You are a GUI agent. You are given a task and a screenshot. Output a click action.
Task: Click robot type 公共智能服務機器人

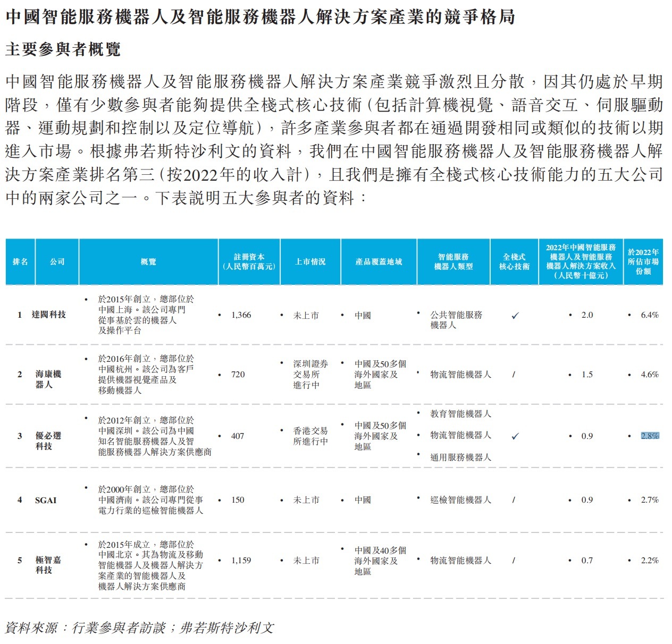coord(456,320)
